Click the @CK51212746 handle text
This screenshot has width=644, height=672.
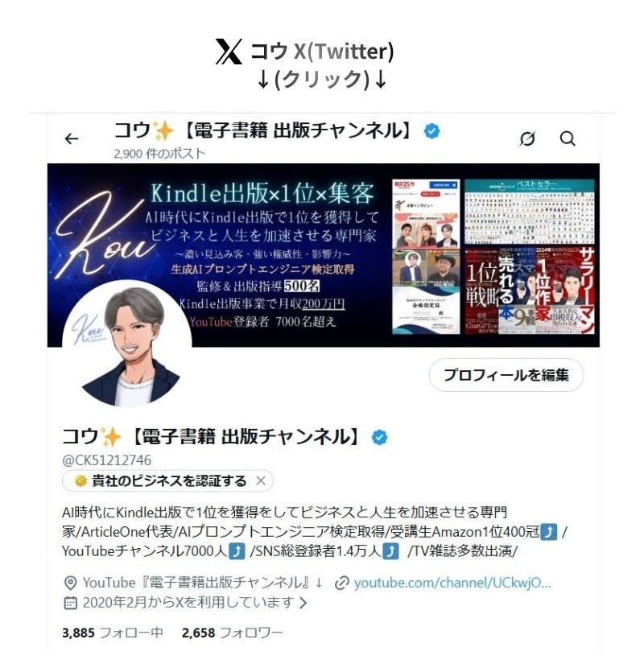pos(107,460)
